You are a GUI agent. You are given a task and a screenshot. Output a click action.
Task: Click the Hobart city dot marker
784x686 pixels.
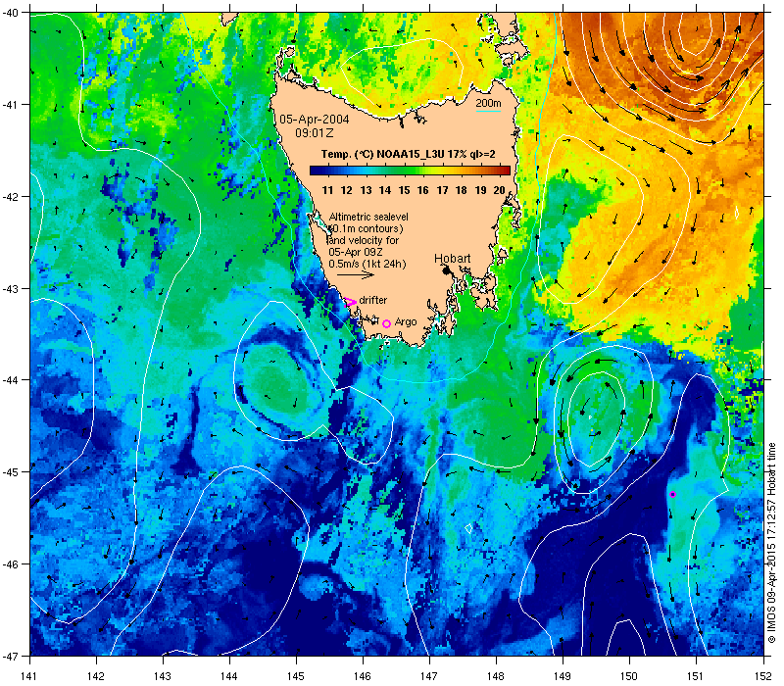(447, 270)
